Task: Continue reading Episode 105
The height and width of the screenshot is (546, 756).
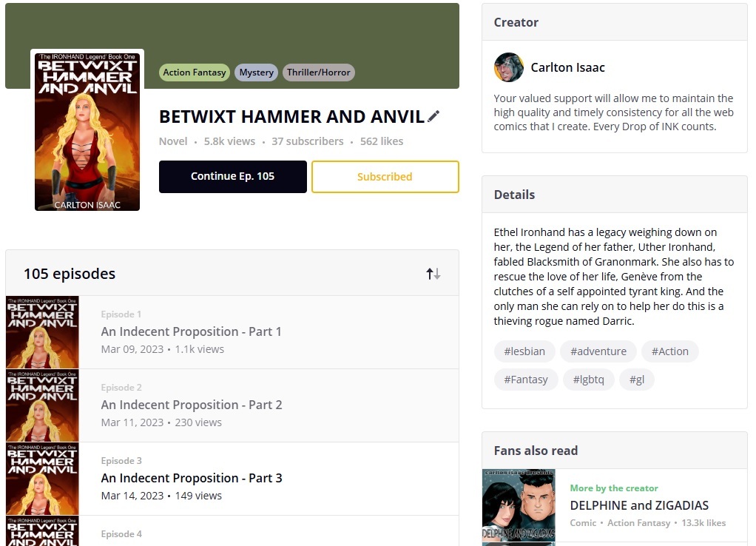Action: coord(232,177)
